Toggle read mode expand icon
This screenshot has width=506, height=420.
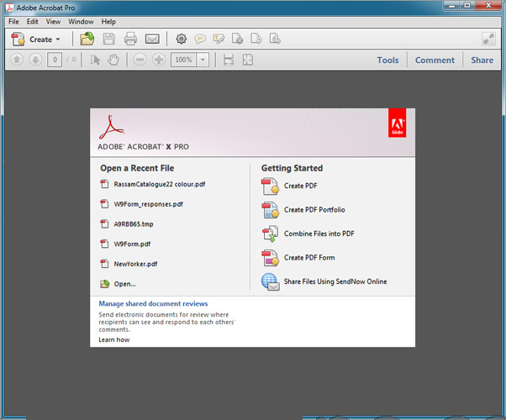[x=488, y=39]
